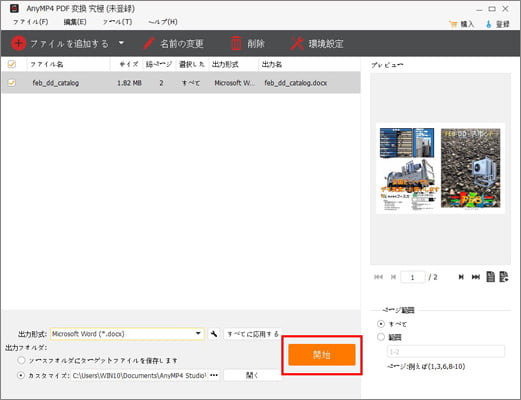Viewport: 521px width, 400px height.
Task: Click the app logo icon in the title bar
Action: pyautogui.click(x=14, y=8)
